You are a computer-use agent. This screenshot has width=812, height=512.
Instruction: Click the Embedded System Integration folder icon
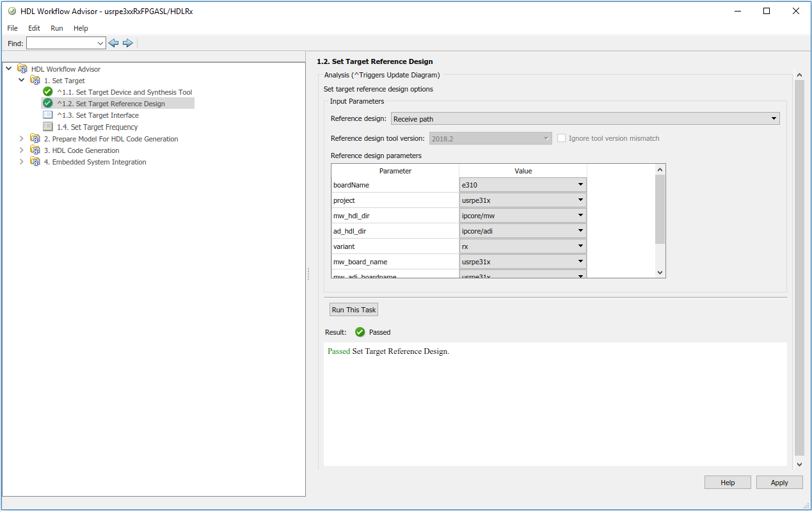pyautogui.click(x=35, y=162)
